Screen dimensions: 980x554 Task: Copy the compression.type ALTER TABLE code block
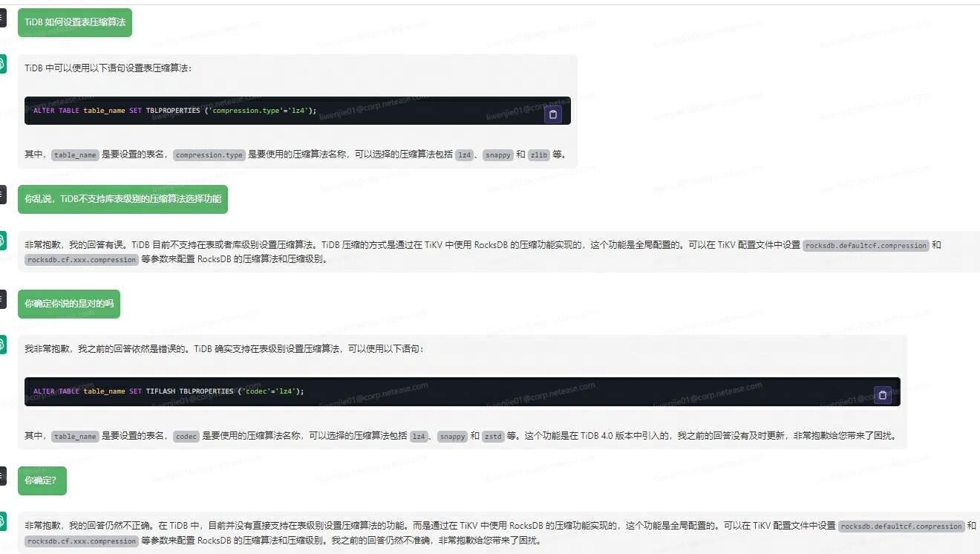[553, 114]
